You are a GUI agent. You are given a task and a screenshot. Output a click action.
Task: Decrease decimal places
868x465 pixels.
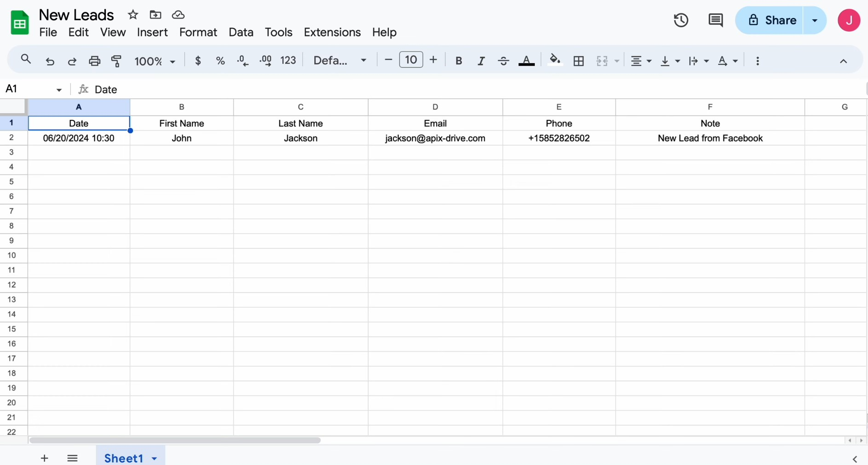(242, 60)
